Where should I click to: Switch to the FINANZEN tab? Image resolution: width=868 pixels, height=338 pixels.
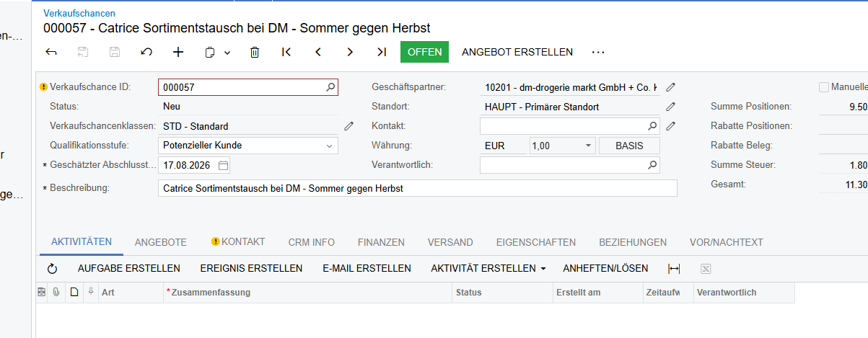point(381,242)
